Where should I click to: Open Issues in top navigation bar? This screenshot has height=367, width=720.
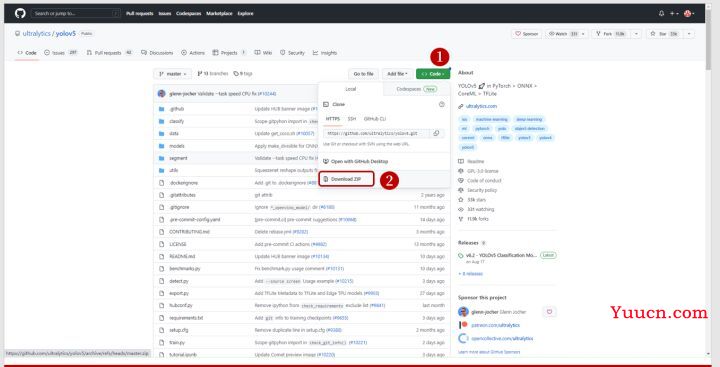pos(165,14)
